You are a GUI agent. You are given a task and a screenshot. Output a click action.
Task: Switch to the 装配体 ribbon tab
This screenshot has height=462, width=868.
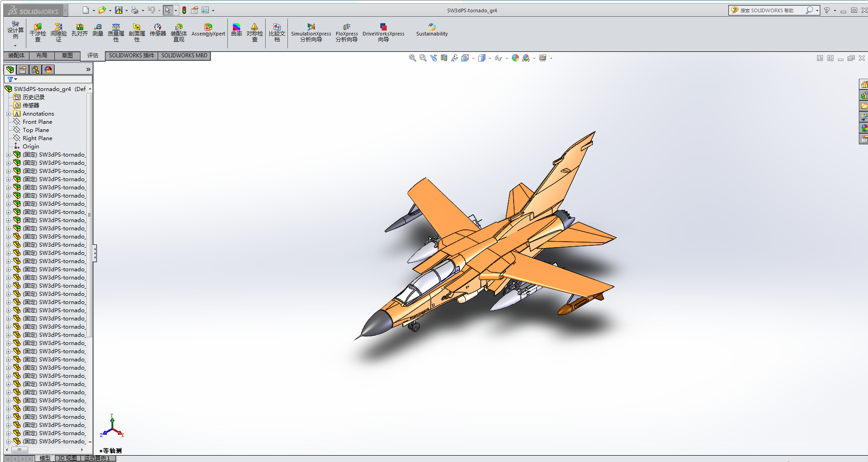16,56
